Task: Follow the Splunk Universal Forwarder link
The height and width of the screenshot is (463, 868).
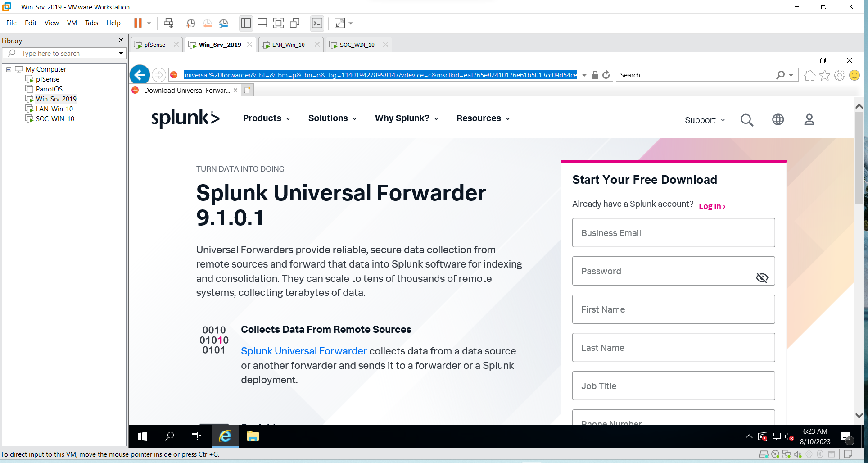Action: click(304, 351)
